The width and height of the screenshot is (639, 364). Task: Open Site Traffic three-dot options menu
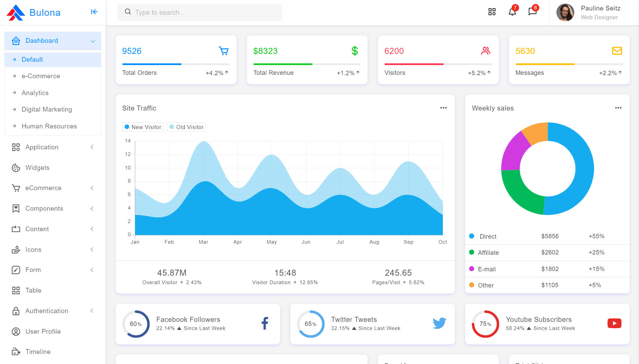pos(443,108)
